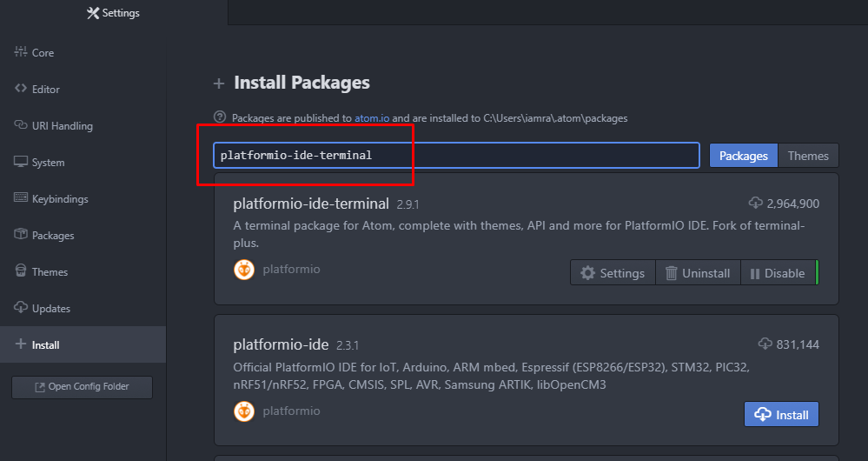Screen dimensions: 868x461
Task: Click the question mark help icon
Action: tap(220, 117)
